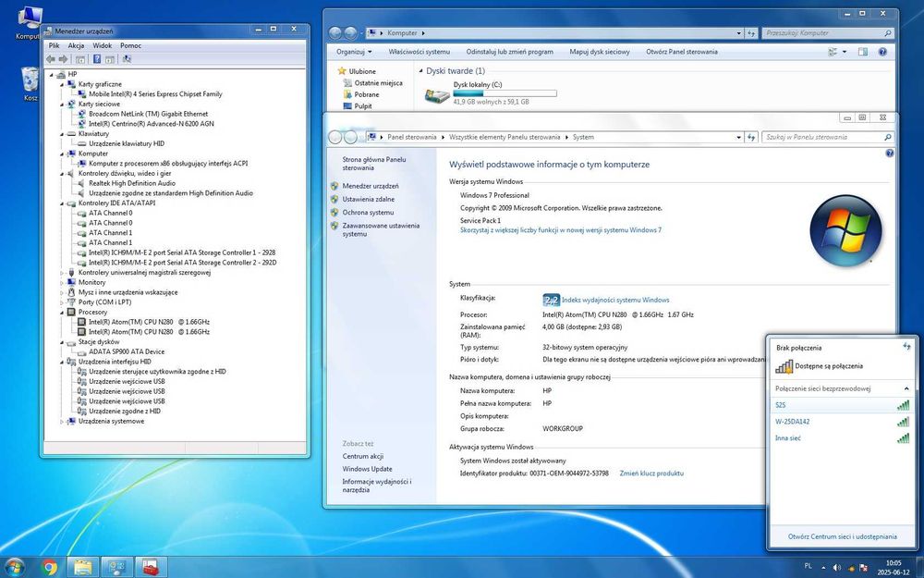Image resolution: width=924 pixels, height=578 pixels.
Task: Collapse the Karty graficzne tree node
Action: (x=62, y=84)
